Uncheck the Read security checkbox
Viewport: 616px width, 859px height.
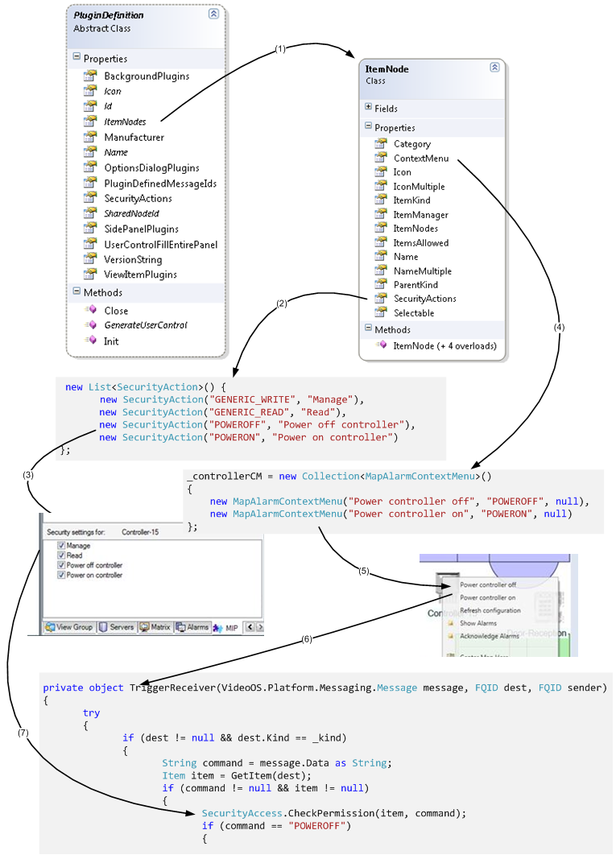pos(61,555)
